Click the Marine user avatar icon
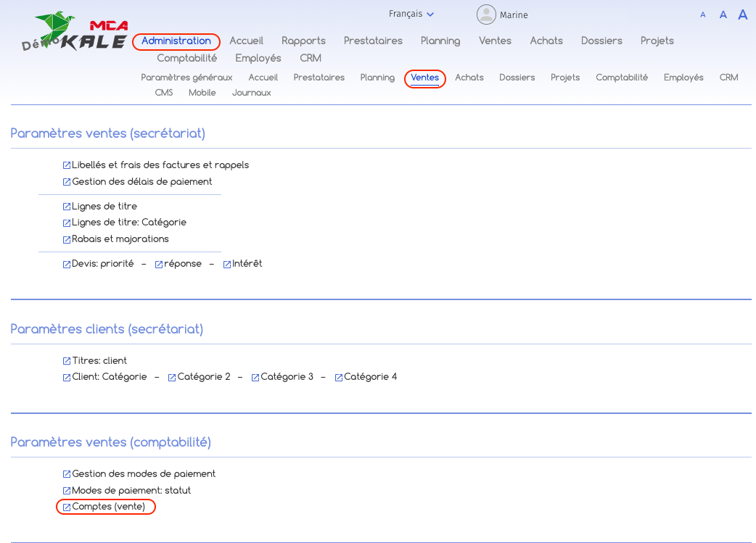Screen dimensions: 756x543 click(x=486, y=14)
